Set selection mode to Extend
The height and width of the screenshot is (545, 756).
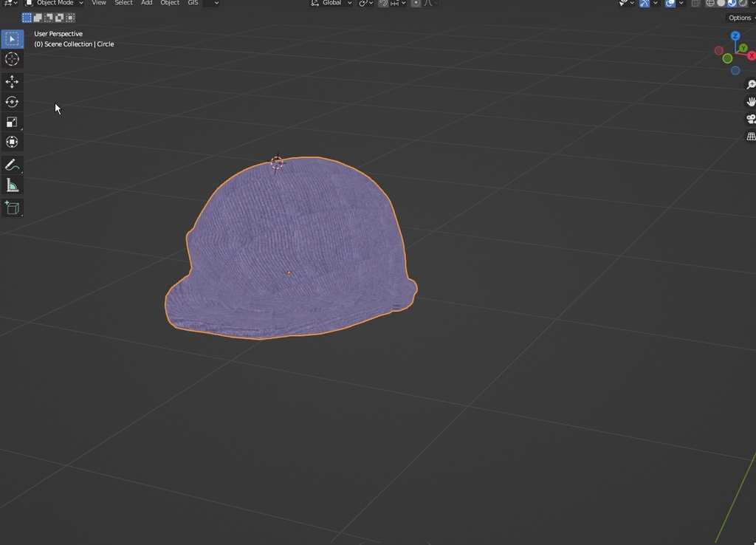pyautogui.click(x=38, y=18)
